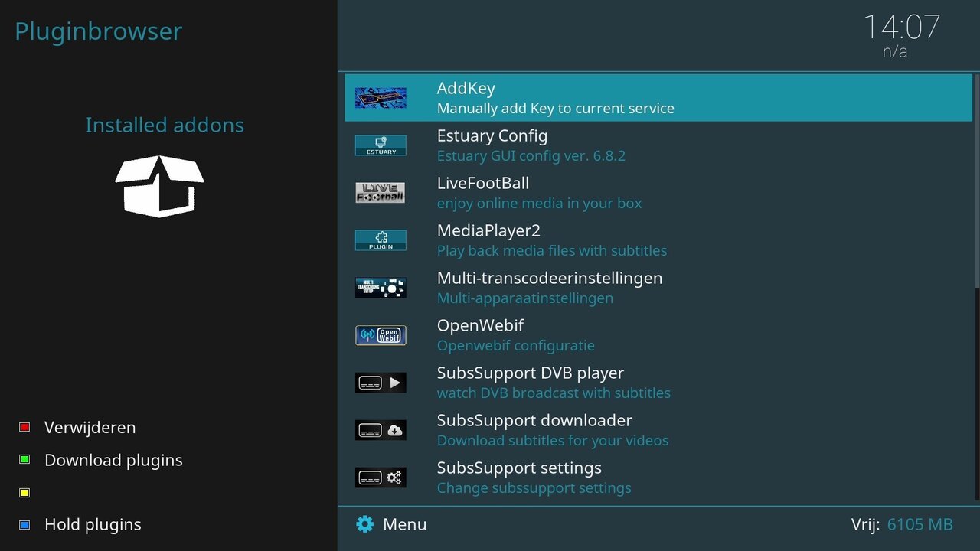This screenshot has width=980, height=551.
Task: Click the Menu label in footer
Action: click(x=404, y=524)
